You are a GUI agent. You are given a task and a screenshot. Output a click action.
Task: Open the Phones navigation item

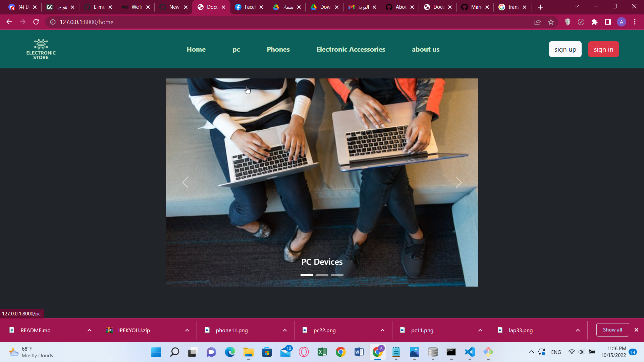coord(278,49)
